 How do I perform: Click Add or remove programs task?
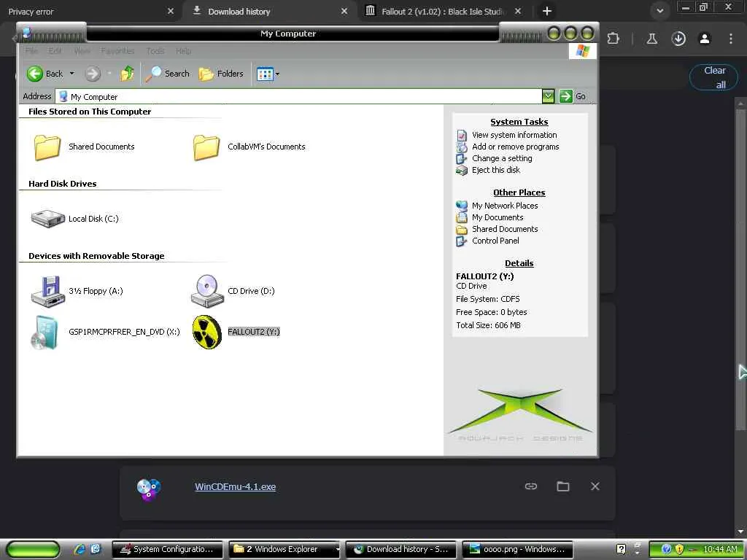coord(516,147)
